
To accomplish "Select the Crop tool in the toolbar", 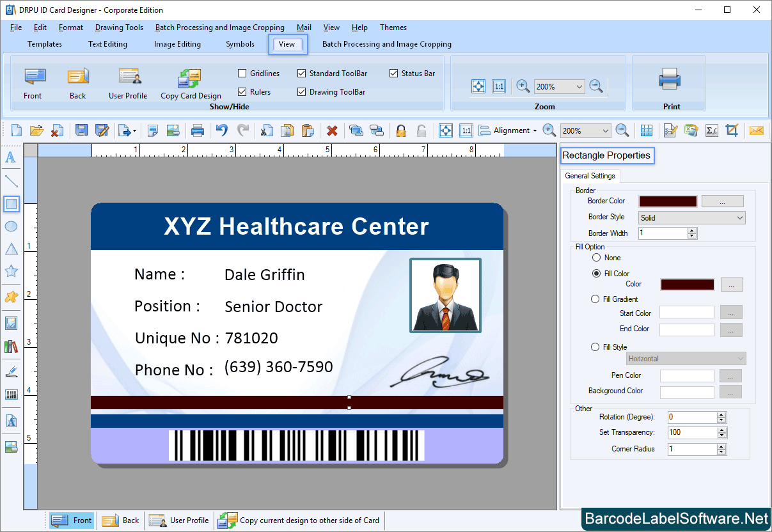I will pyautogui.click(x=732, y=130).
